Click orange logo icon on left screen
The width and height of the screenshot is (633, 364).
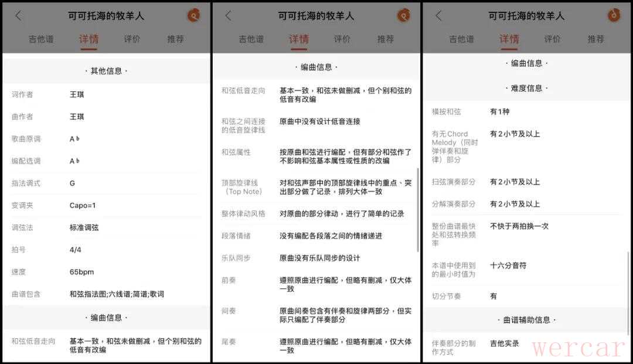pos(193,15)
